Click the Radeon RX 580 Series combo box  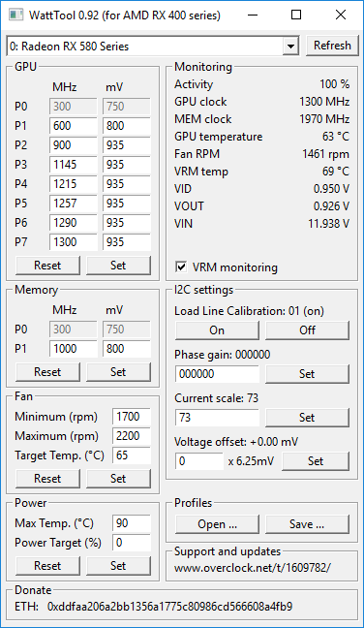pyautogui.click(x=153, y=47)
